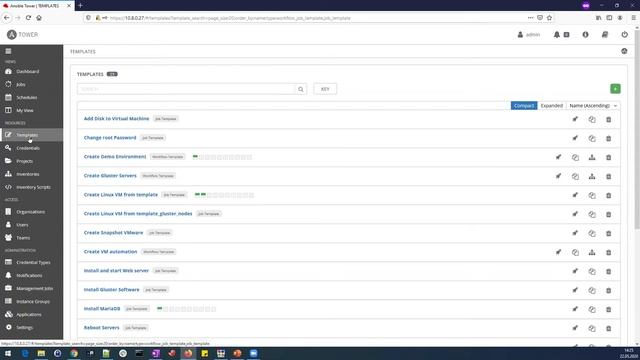Viewport: 640px width, 360px height.
Task: Bookmark this page with the star icon
Action: (x=549, y=18)
